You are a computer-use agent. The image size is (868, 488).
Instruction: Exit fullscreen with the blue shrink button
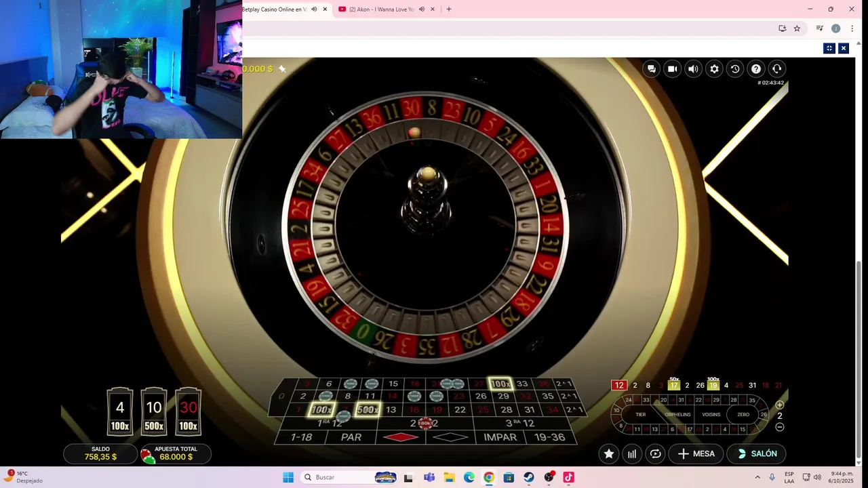829,48
